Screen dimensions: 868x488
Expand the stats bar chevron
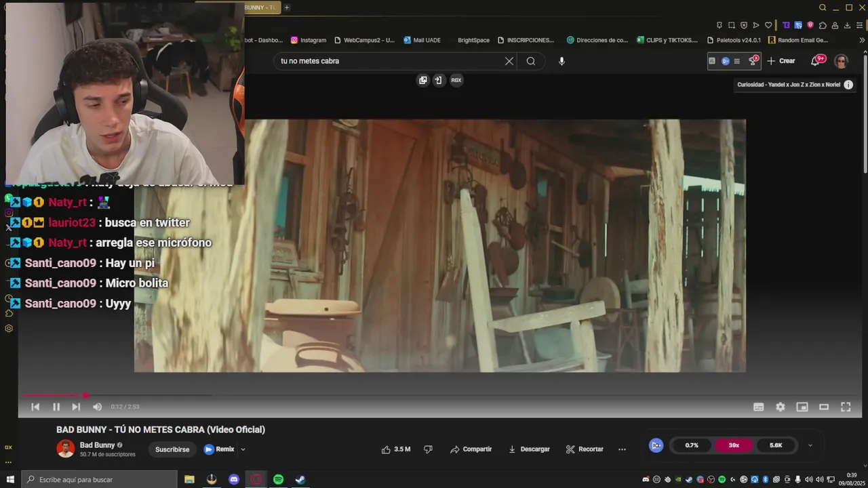810,445
